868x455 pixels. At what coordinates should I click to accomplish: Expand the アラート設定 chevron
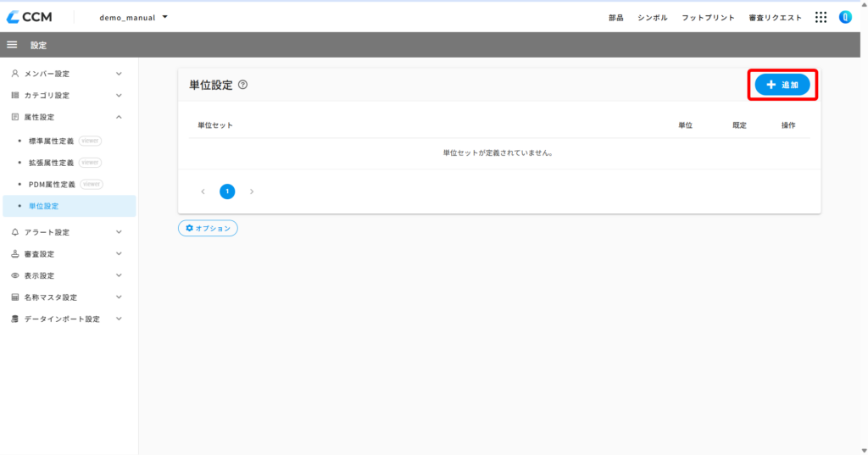pyautogui.click(x=119, y=232)
